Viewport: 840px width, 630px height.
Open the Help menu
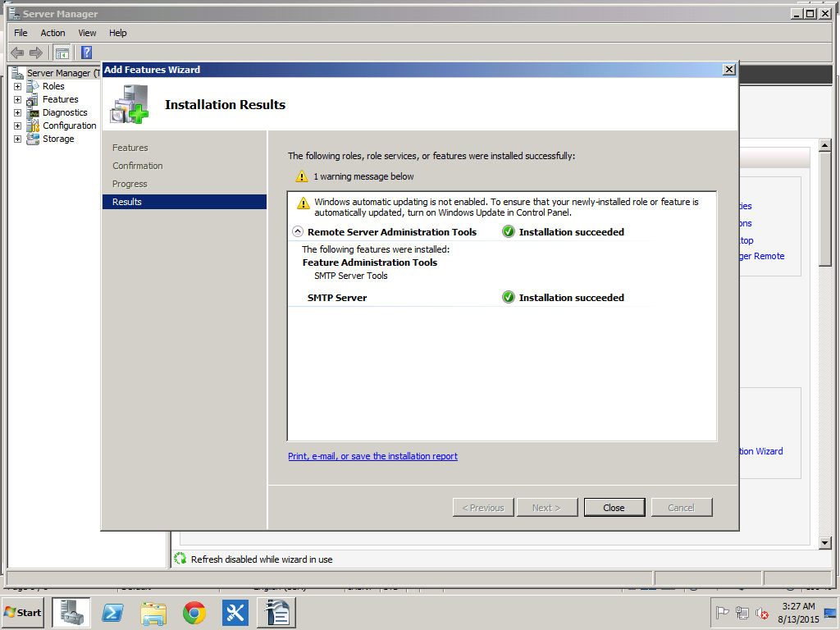click(118, 33)
